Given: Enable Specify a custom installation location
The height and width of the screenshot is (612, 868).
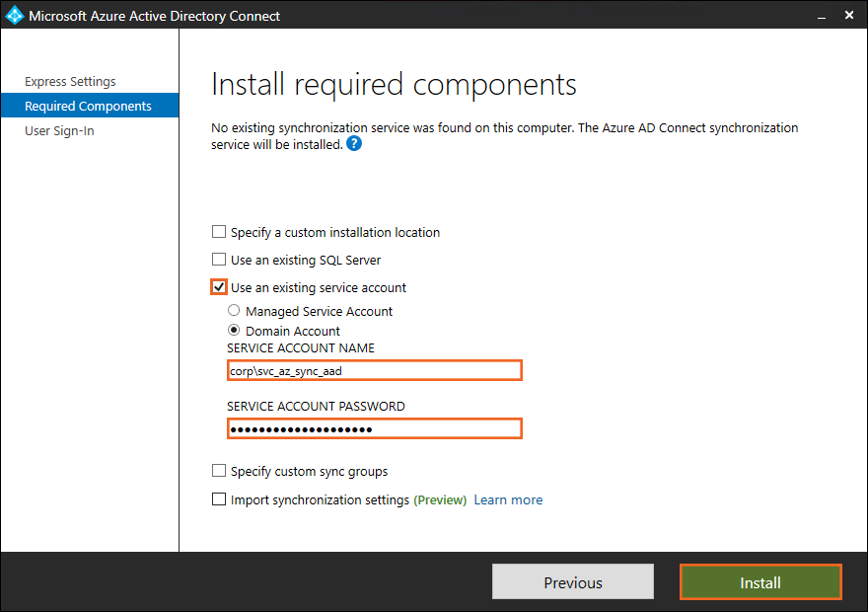Looking at the screenshot, I should coord(219,232).
